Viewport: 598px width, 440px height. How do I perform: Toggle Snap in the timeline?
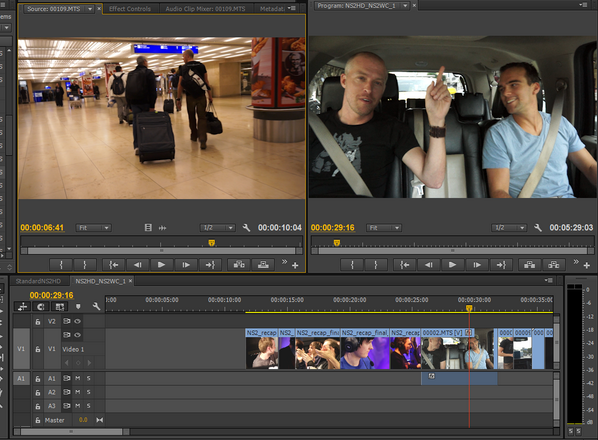click(41, 306)
